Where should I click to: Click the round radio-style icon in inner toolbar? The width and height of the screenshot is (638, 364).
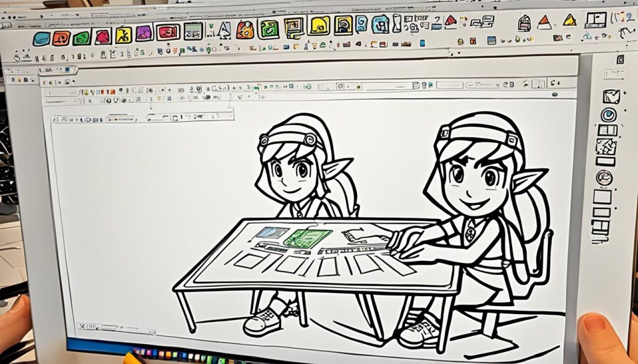pos(340,86)
